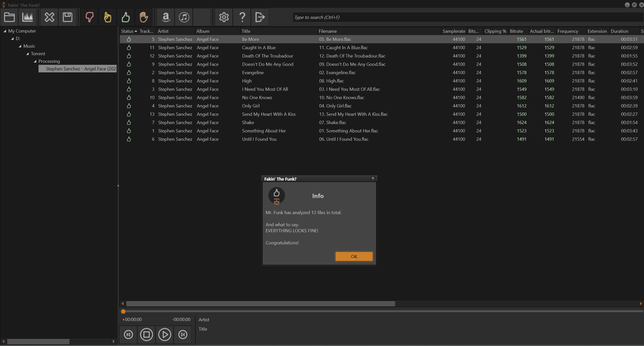This screenshot has width=644, height=346.
Task: Open the spectrum analyzer toolbar icon
Action: [27, 17]
